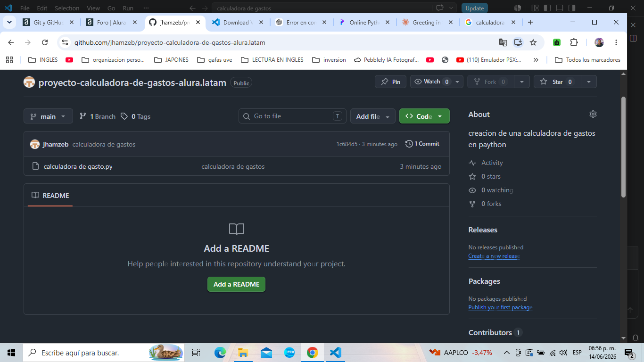Open File Explorer from the taskbar
Viewport: 644px width, 362px height.
(x=243, y=353)
